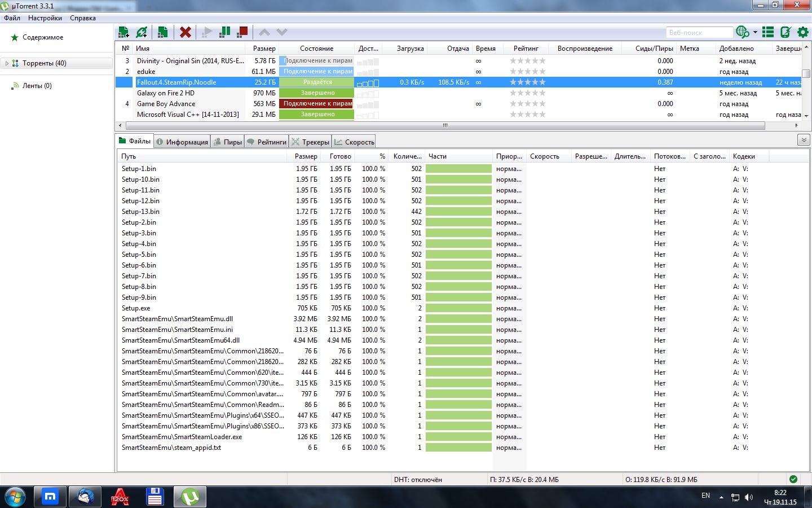Viewport: 812px width, 508px height.
Task: Click the uTorrent taskbar button
Action: coord(190,497)
